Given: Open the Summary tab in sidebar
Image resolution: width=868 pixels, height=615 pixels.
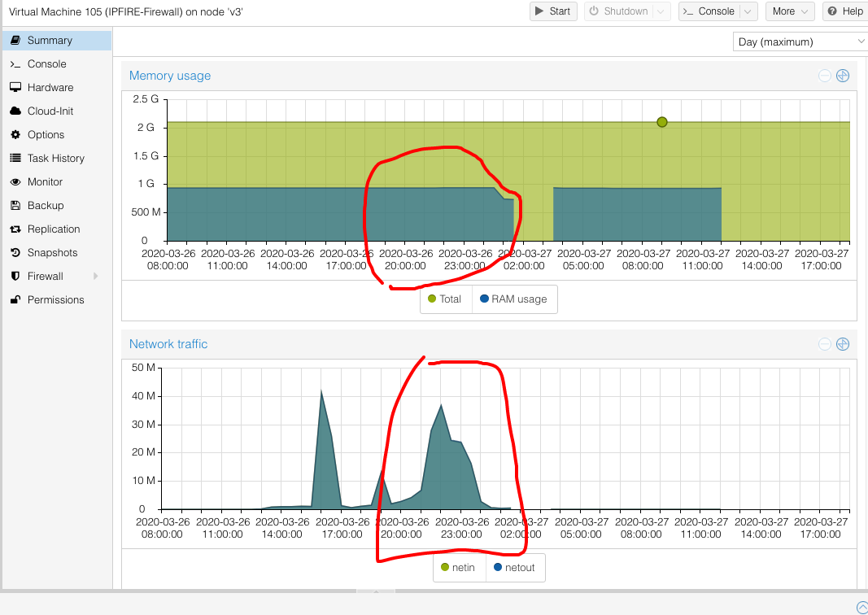Looking at the screenshot, I should [57, 41].
